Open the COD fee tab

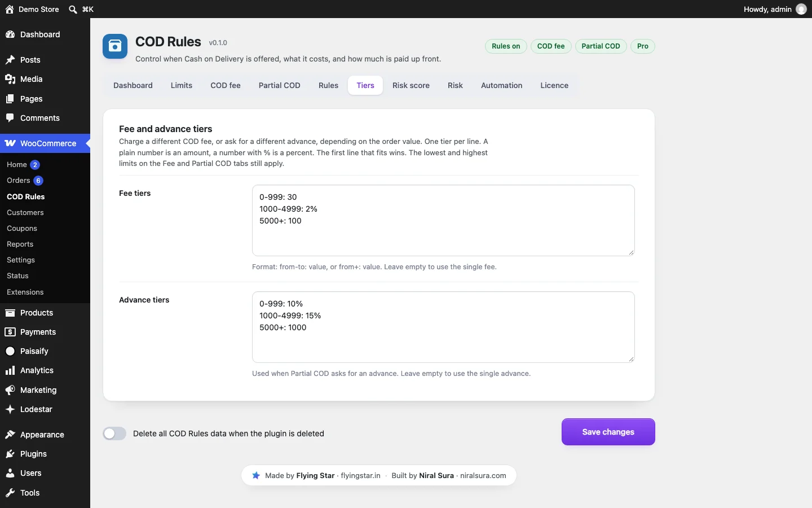point(226,85)
